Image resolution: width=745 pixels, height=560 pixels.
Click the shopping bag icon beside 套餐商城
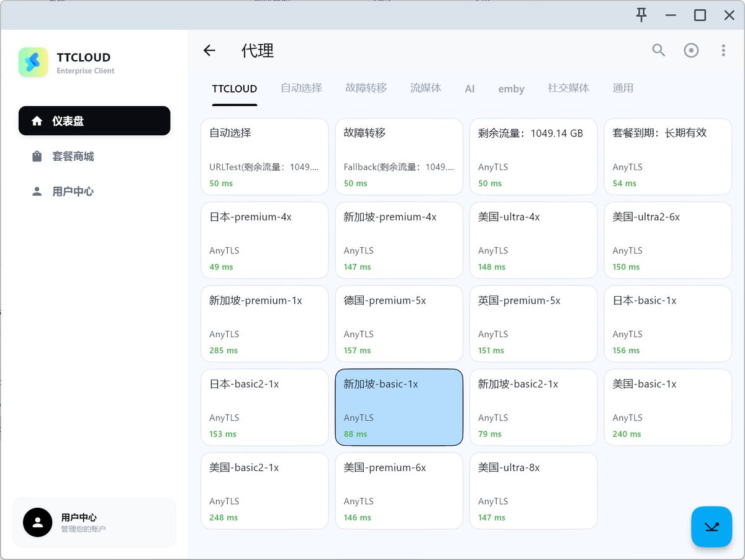37,156
